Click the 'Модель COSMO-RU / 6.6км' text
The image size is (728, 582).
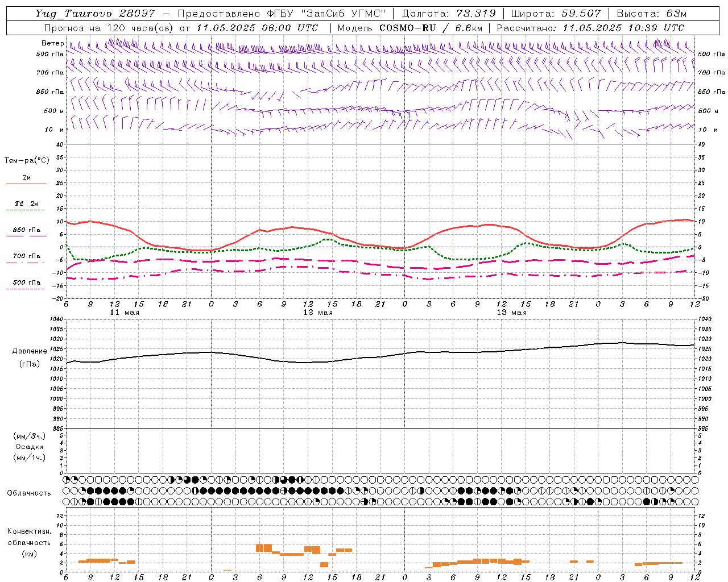409,28
